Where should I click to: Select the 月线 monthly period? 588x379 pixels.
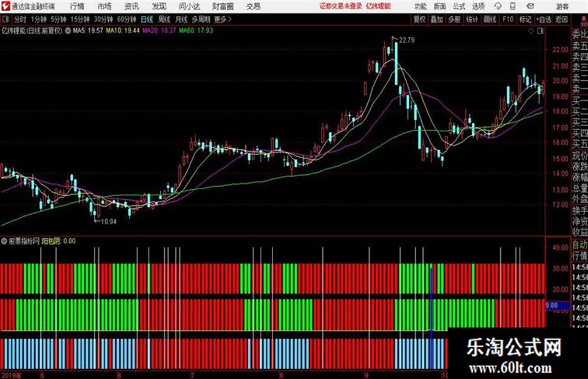coord(181,19)
